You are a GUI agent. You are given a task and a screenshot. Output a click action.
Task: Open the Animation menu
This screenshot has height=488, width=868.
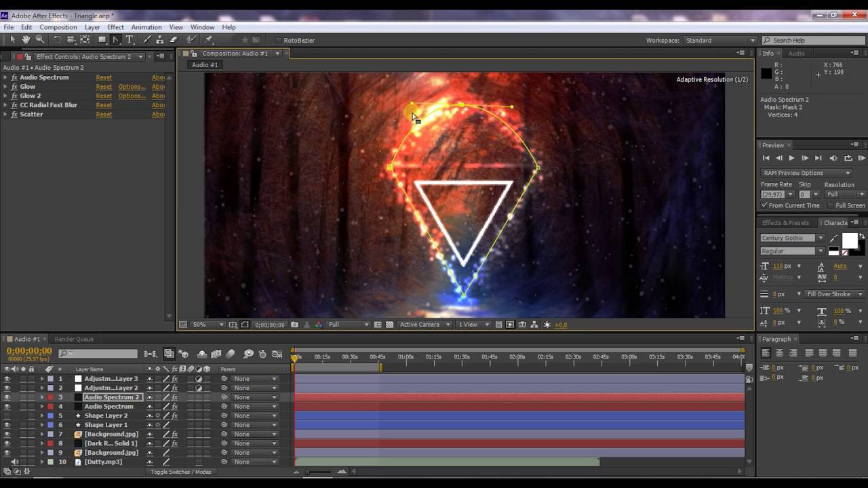click(x=146, y=27)
